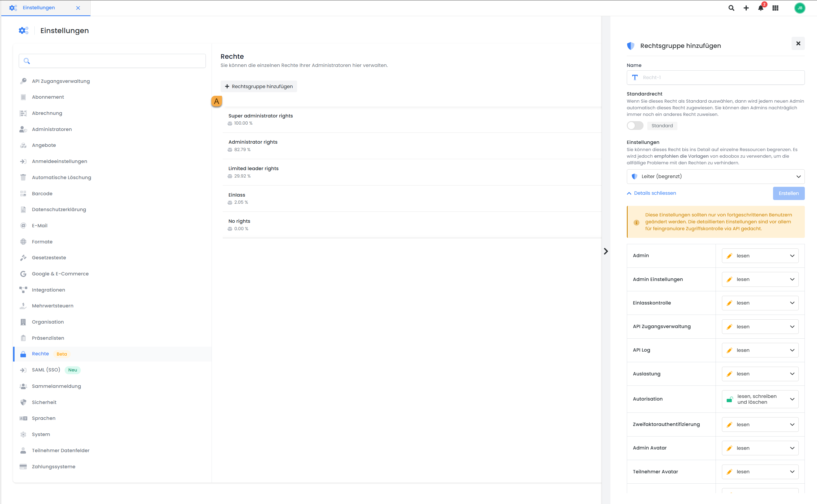The width and height of the screenshot is (817, 504).
Task: Click the Rechtsgruppe hinzufügen button
Action: [258, 86]
